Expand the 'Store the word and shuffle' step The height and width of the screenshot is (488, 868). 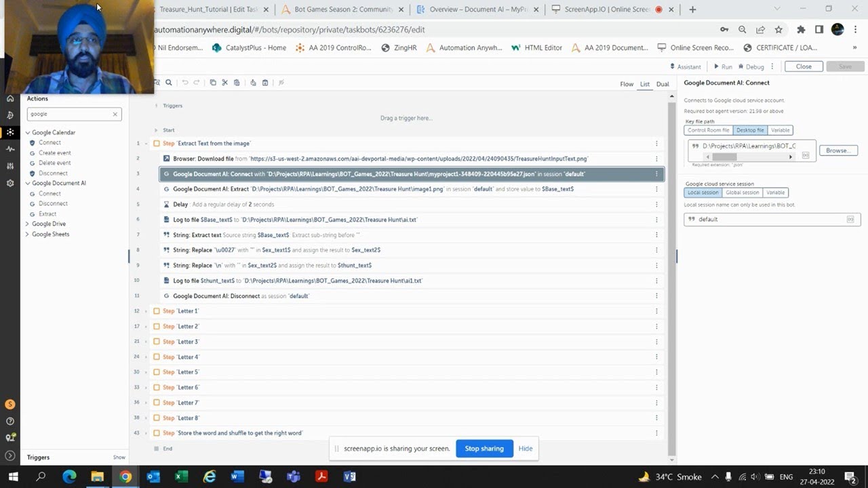click(146, 433)
